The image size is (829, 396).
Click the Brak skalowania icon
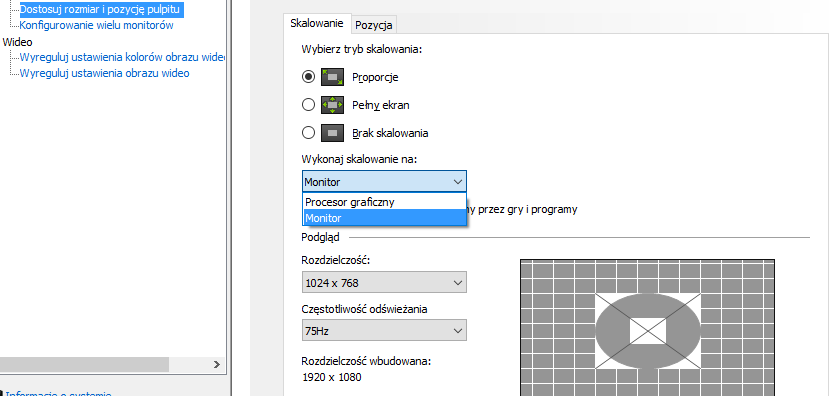(x=333, y=133)
